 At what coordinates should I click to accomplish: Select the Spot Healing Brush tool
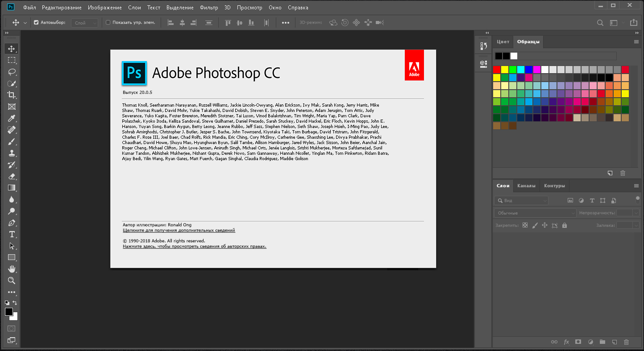(x=12, y=130)
